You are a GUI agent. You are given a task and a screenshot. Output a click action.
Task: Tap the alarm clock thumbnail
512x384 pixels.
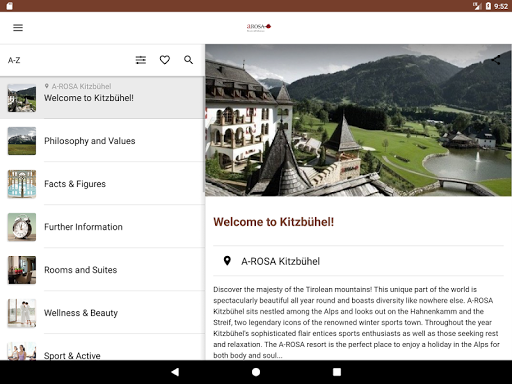click(22, 227)
